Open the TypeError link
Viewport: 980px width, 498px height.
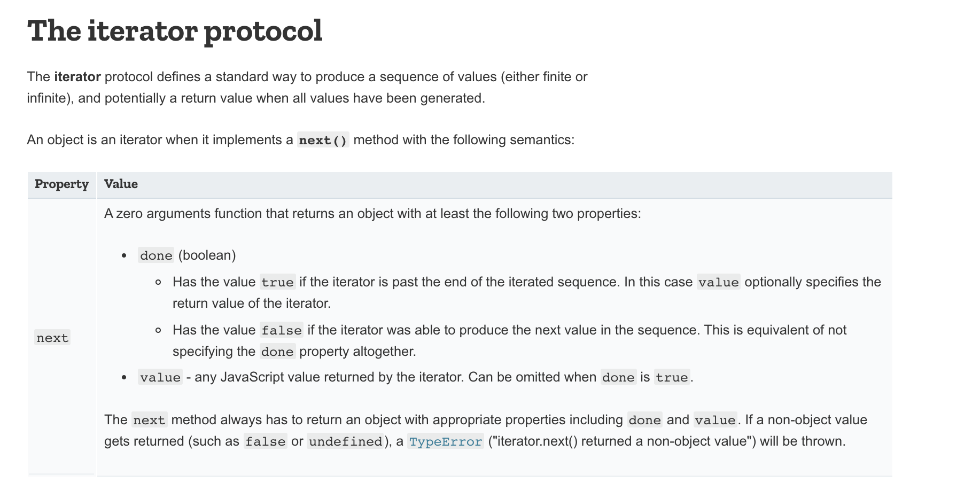click(x=446, y=441)
